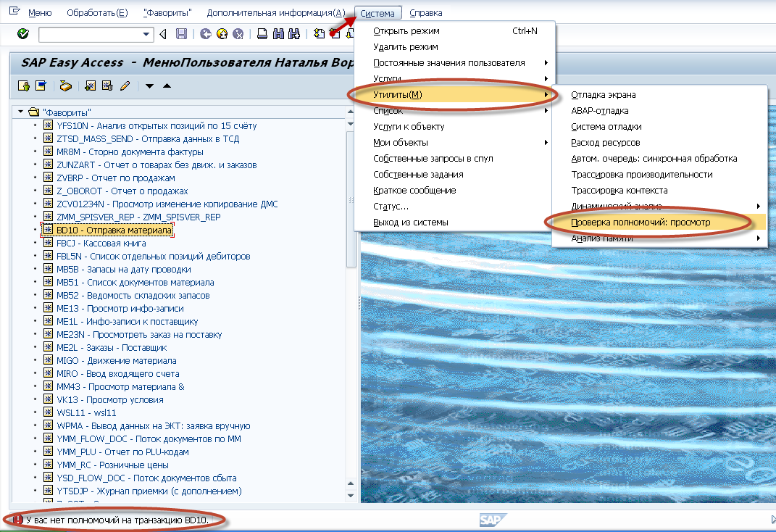Open the command field history dropdown
The image size is (776, 532).
(x=146, y=34)
